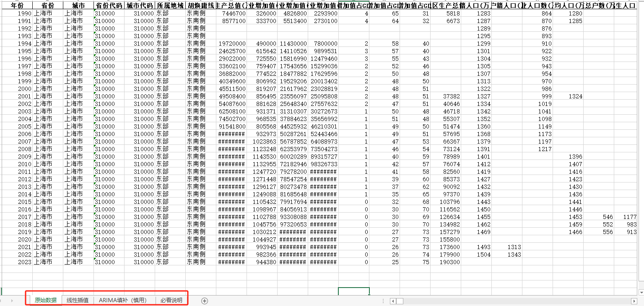Screen dimensions: 644x306
Task: Add a new sheet with the plus icon
Action: pyautogui.click(x=205, y=301)
